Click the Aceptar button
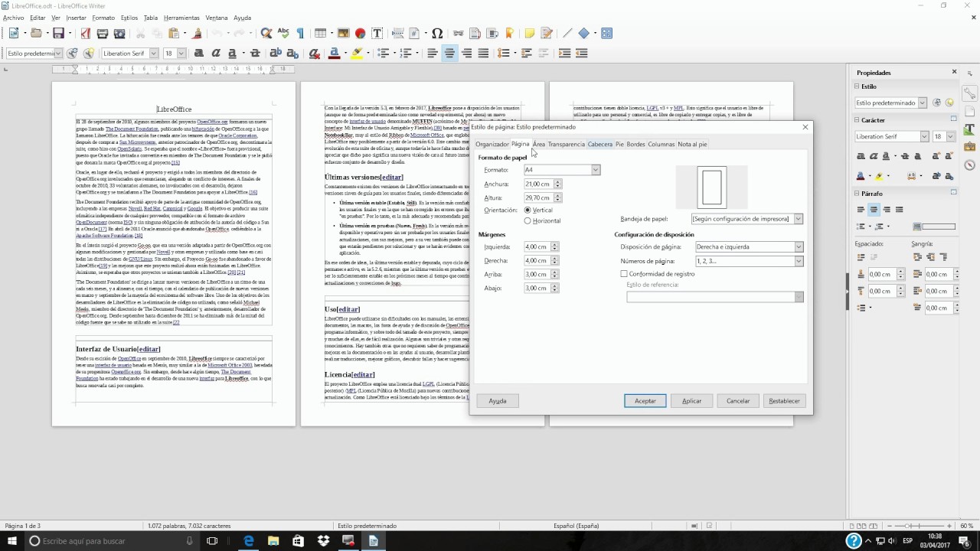Image resolution: width=980 pixels, height=551 pixels. [645, 401]
